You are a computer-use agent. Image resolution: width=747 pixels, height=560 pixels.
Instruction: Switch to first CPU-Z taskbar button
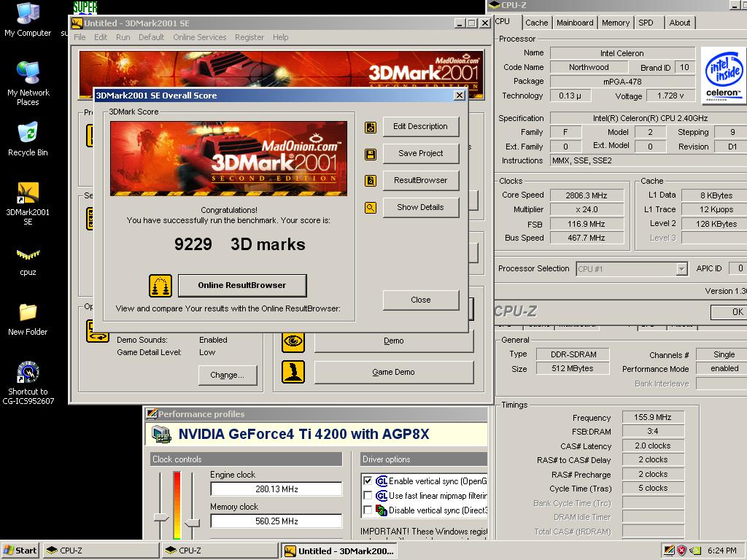pos(101,551)
